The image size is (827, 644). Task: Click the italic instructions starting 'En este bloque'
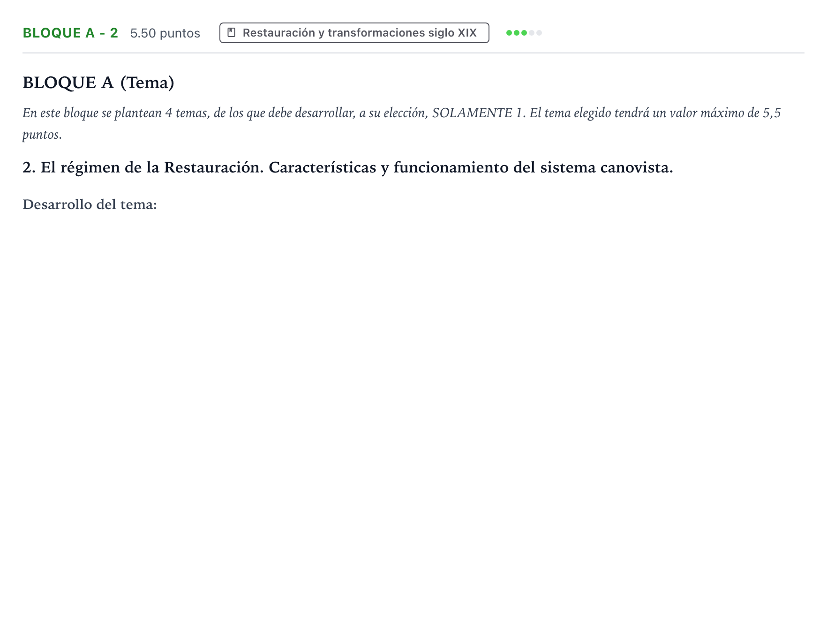[402, 123]
